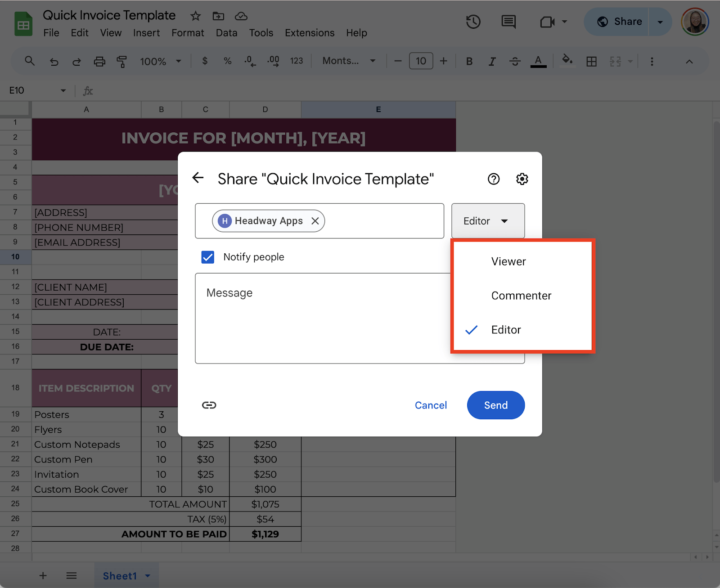Open the comments history icon

pyautogui.click(x=508, y=22)
